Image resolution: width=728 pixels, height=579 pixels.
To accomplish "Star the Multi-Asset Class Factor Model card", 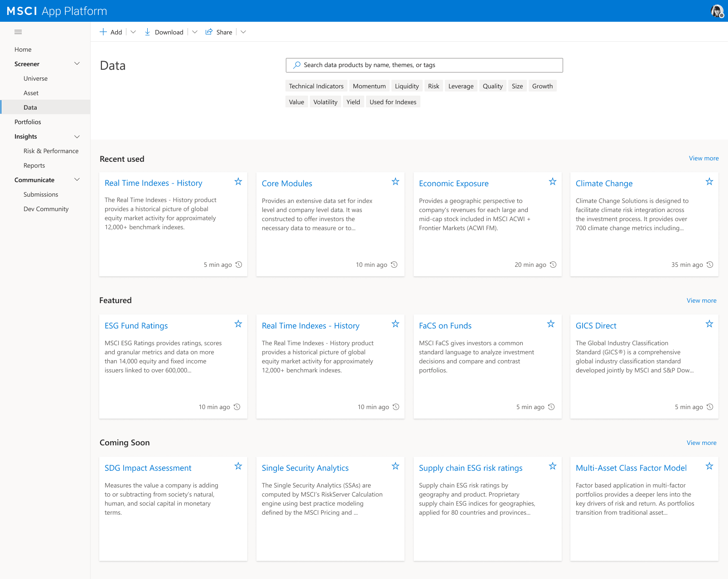I will pyautogui.click(x=709, y=466).
